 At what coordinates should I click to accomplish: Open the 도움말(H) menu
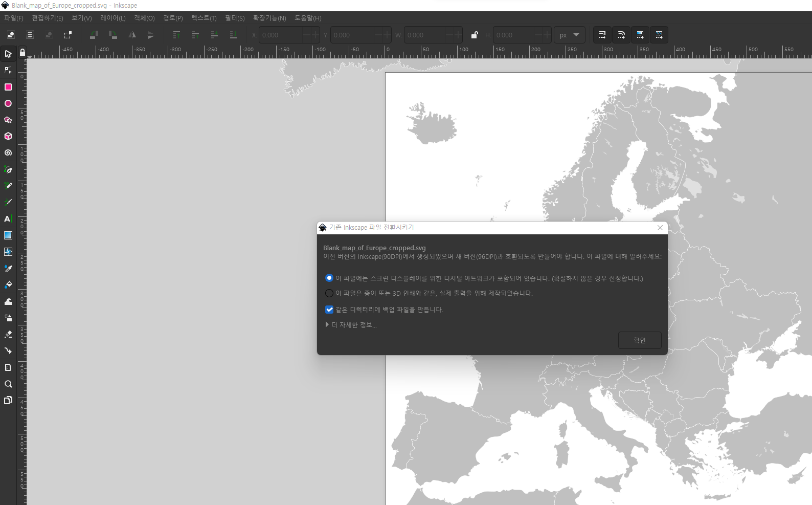pos(308,18)
